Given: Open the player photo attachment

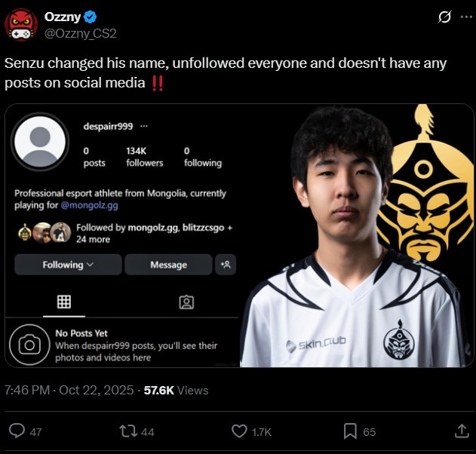Looking at the screenshot, I should tap(357, 236).
